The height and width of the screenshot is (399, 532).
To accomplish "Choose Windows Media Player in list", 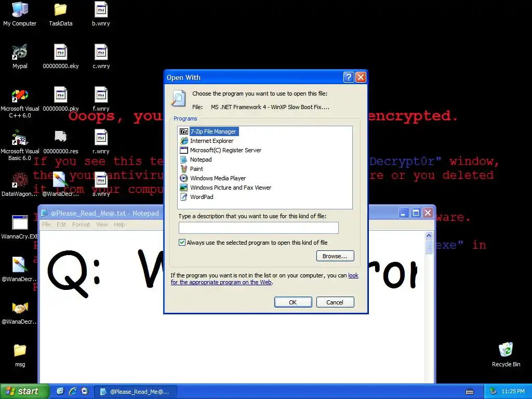I will click(x=213, y=178).
